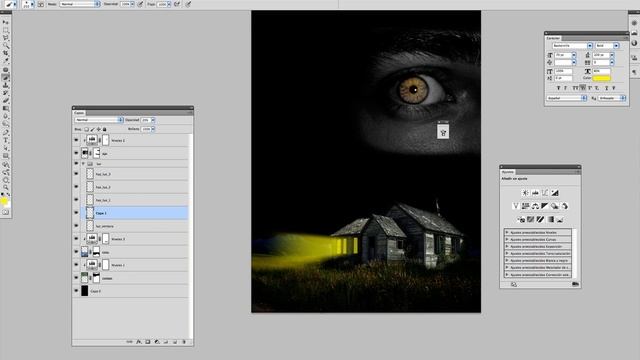Open yellow text Color swatch in Carácter

[601, 78]
